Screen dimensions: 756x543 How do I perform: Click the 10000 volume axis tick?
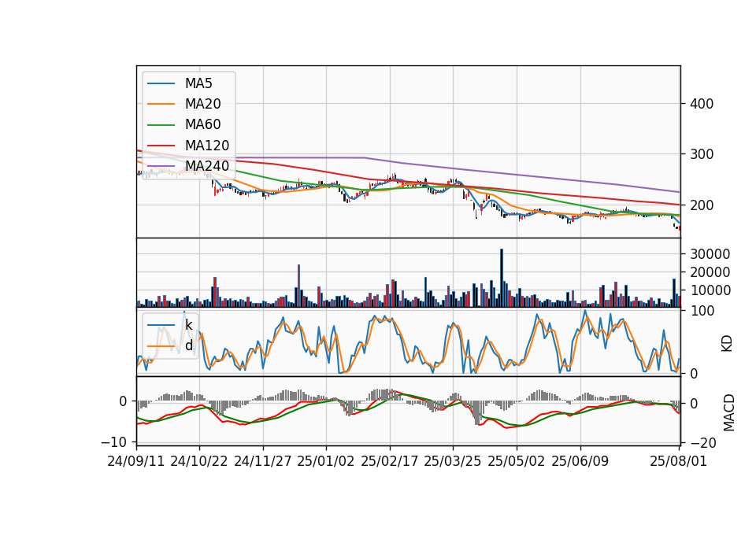pyautogui.click(x=710, y=290)
